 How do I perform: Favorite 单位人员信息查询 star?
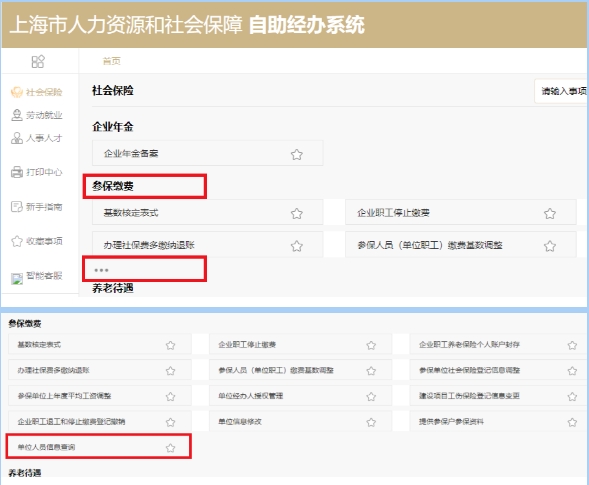coord(171,447)
